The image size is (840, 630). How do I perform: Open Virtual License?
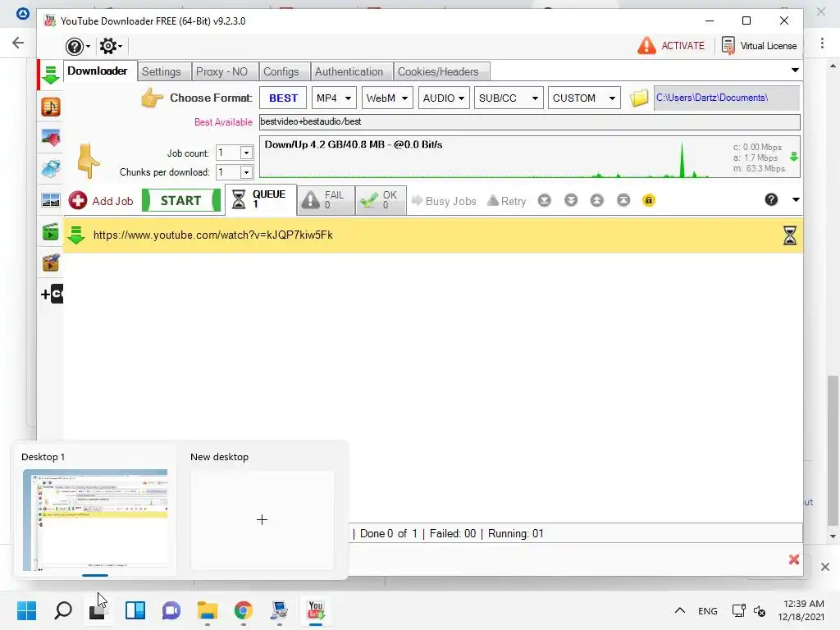click(759, 46)
